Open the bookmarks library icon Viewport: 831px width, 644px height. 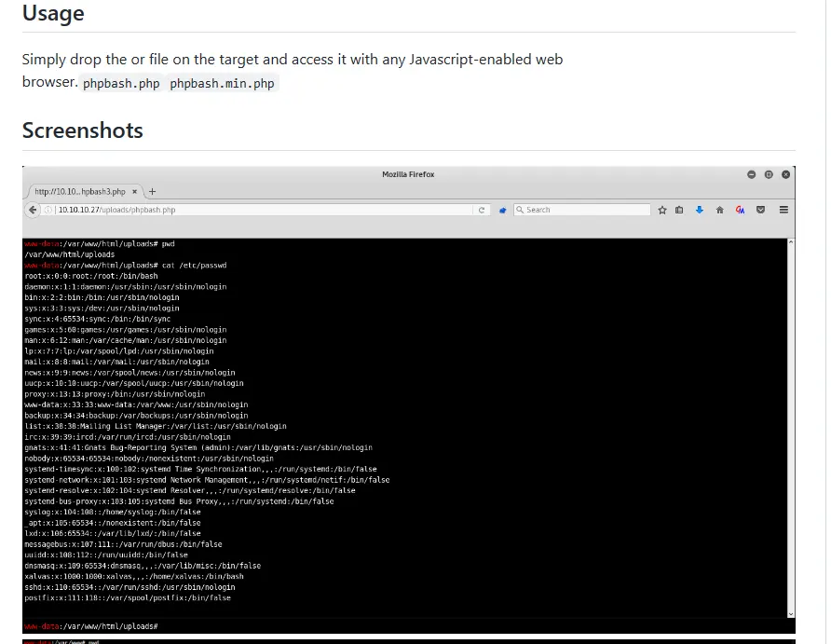click(679, 210)
